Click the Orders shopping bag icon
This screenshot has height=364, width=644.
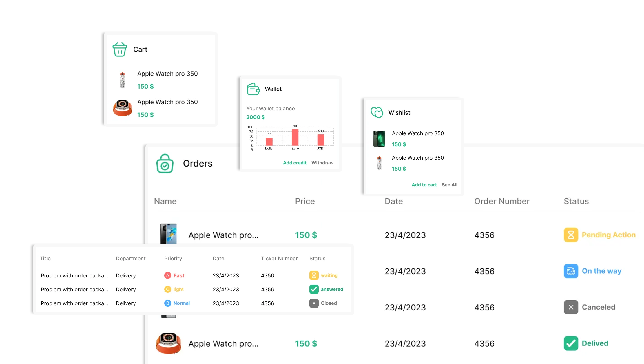165,163
